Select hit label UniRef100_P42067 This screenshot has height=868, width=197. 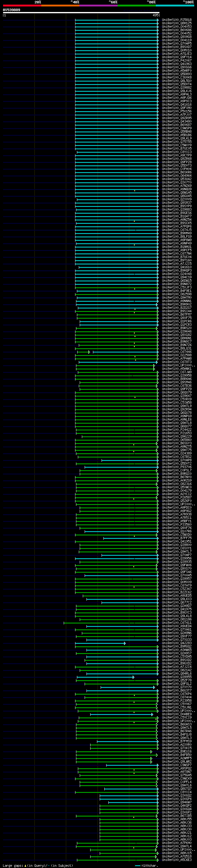pos(177,60)
